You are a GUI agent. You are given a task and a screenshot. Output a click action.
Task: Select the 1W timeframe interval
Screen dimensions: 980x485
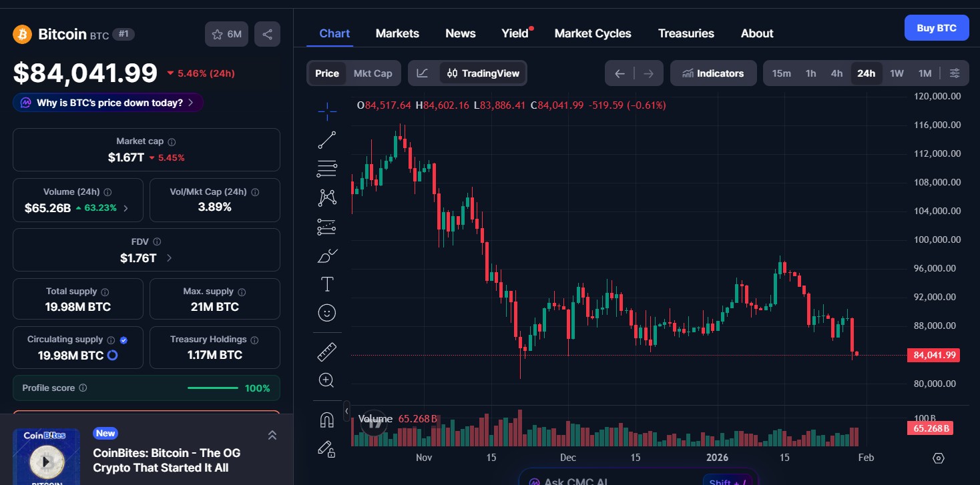coord(897,73)
